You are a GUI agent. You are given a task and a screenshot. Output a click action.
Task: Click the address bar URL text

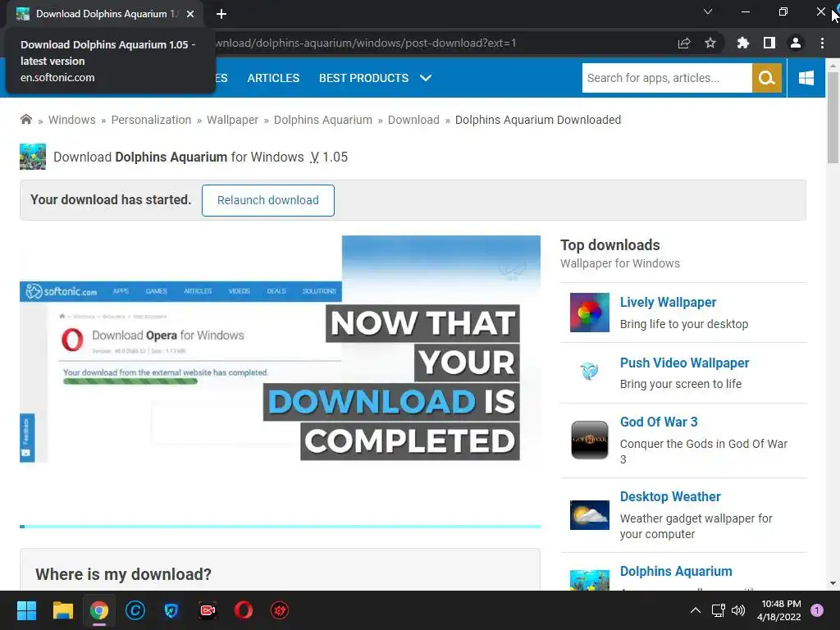pos(366,43)
